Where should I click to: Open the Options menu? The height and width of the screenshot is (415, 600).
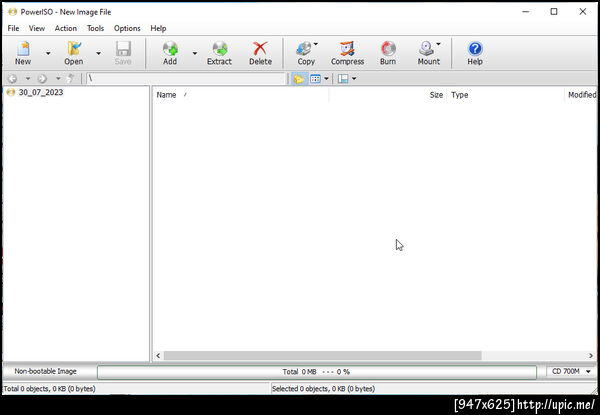click(127, 28)
